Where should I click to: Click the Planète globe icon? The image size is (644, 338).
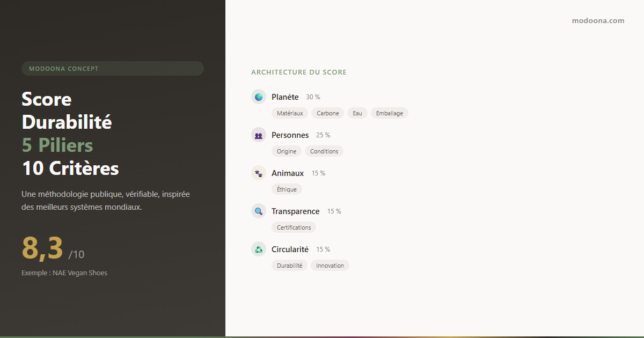click(259, 97)
